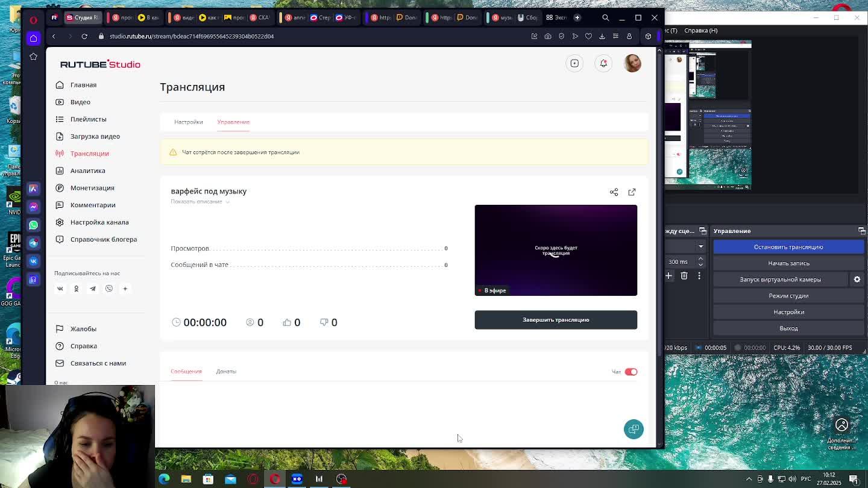Screen dimensions: 868x488
Task: Open the notifications bell
Action: pyautogui.click(x=603, y=63)
